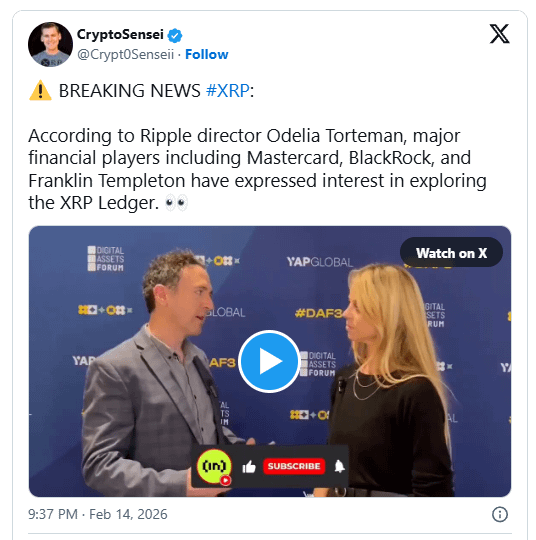The height and width of the screenshot is (540, 536).
Task: Click the CryptoSensei display name
Action: [x=120, y=34]
